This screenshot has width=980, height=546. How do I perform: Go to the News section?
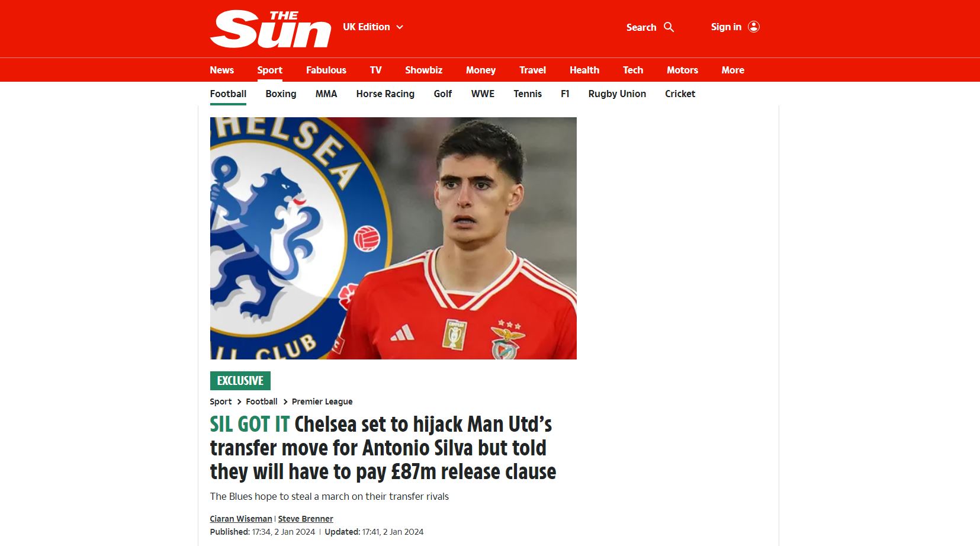coord(221,70)
